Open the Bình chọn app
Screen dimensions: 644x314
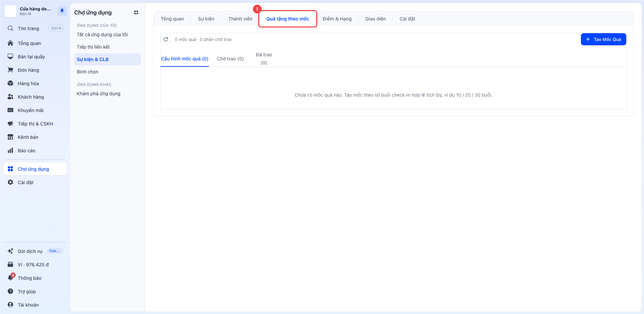(88, 72)
